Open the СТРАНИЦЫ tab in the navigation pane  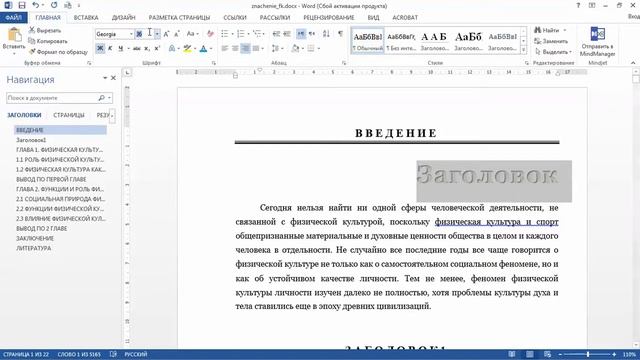69,115
